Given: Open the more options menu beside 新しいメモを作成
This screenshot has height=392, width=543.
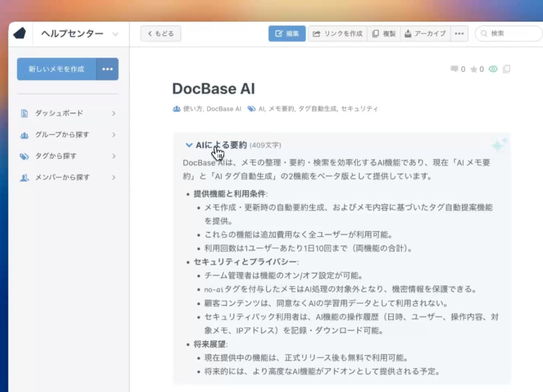Looking at the screenshot, I should pyautogui.click(x=107, y=69).
